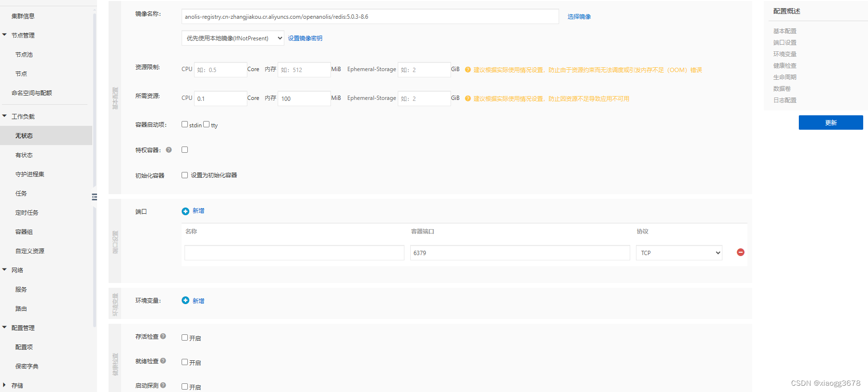Open 任务 in the sidebar
Image resolution: width=868 pixels, height=392 pixels.
tap(21, 193)
